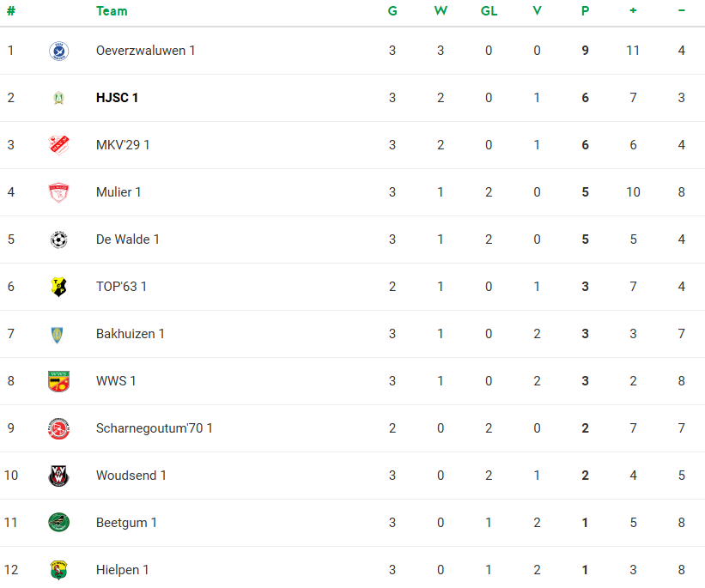705x588 pixels.
Task: Open the Oeverzwaluwen 1 team link
Action: pos(145,51)
